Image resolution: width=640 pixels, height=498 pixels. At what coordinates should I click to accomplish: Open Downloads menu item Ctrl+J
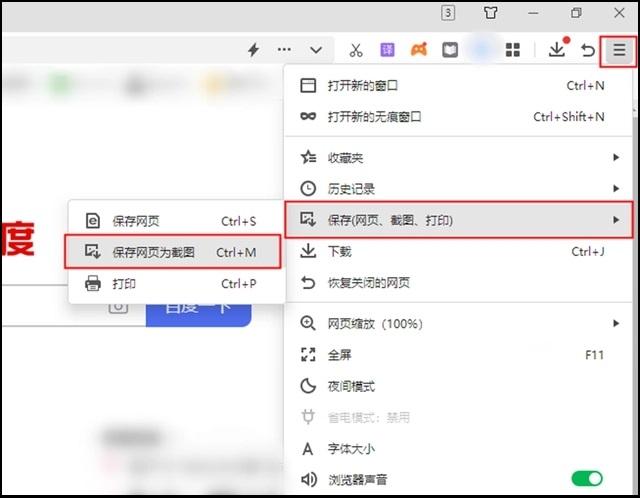[x=458, y=251]
